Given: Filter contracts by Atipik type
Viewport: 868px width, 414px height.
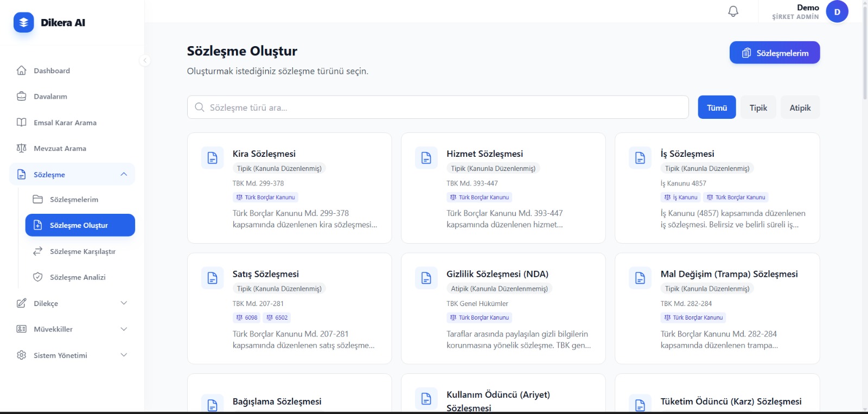Looking at the screenshot, I should [x=800, y=107].
